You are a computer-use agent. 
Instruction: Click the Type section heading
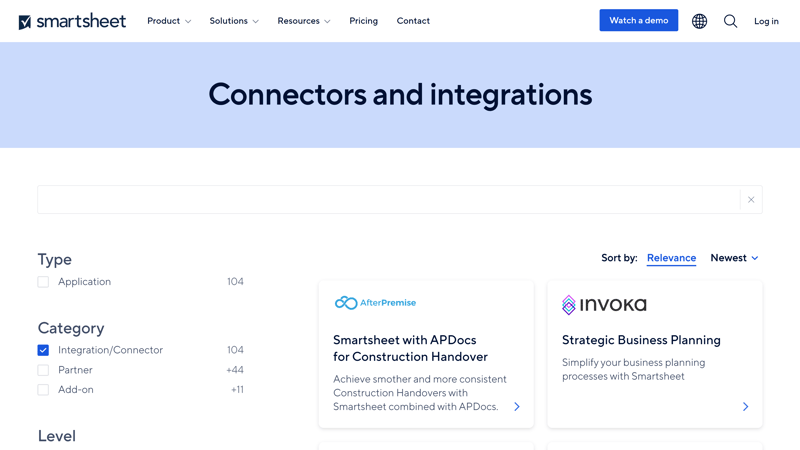click(x=55, y=259)
